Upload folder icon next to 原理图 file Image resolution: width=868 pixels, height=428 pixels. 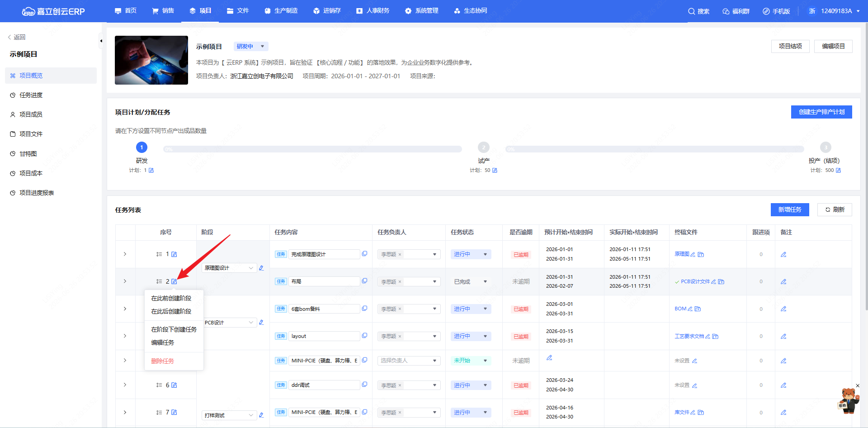coord(701,255)
